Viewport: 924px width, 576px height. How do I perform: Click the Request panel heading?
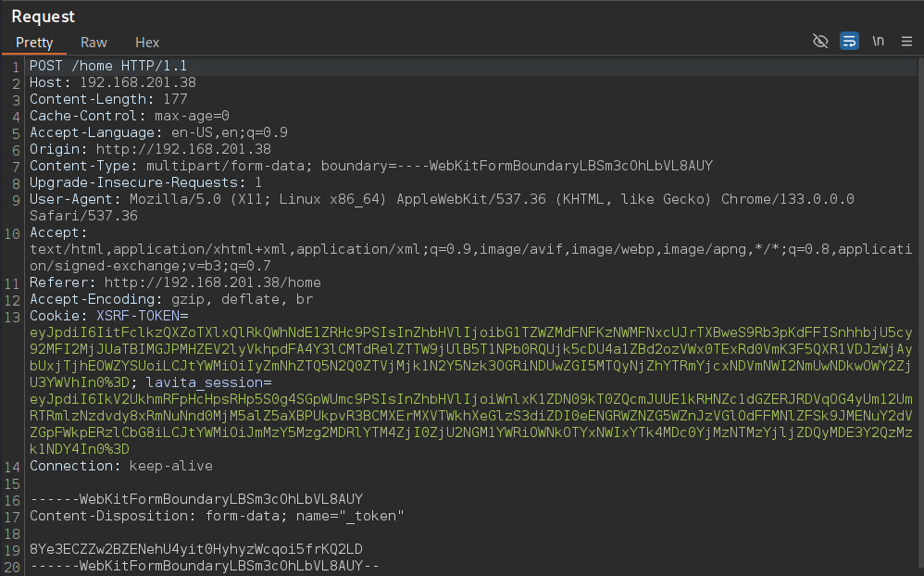[x=43, y=17]
